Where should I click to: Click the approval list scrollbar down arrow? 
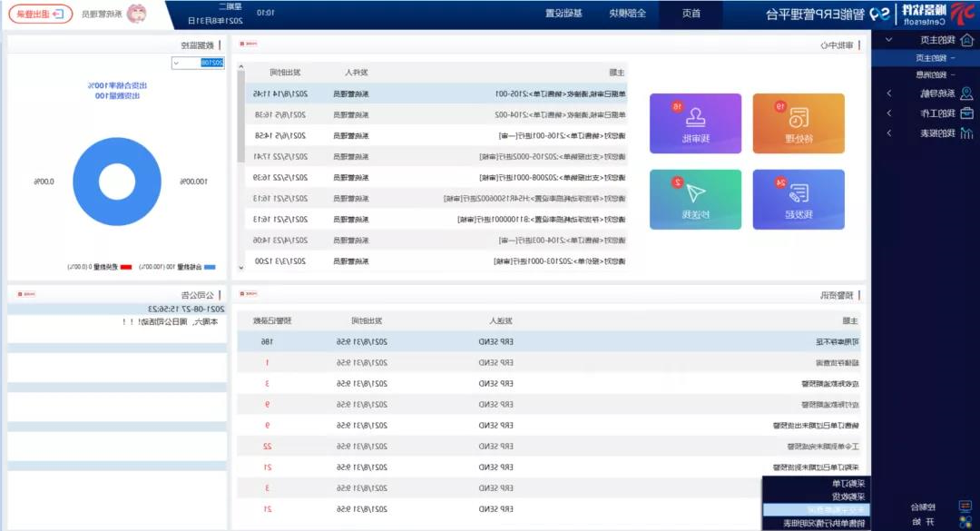click(240, 267)
